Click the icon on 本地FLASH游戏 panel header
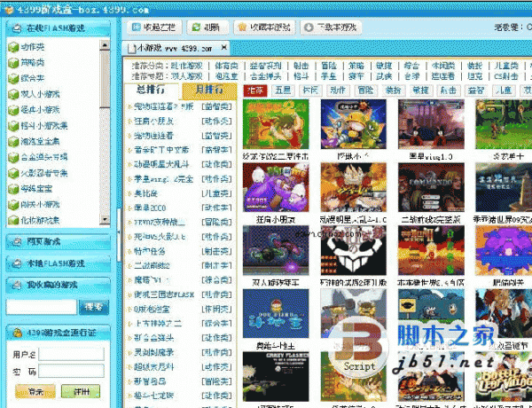 [16, 263]
